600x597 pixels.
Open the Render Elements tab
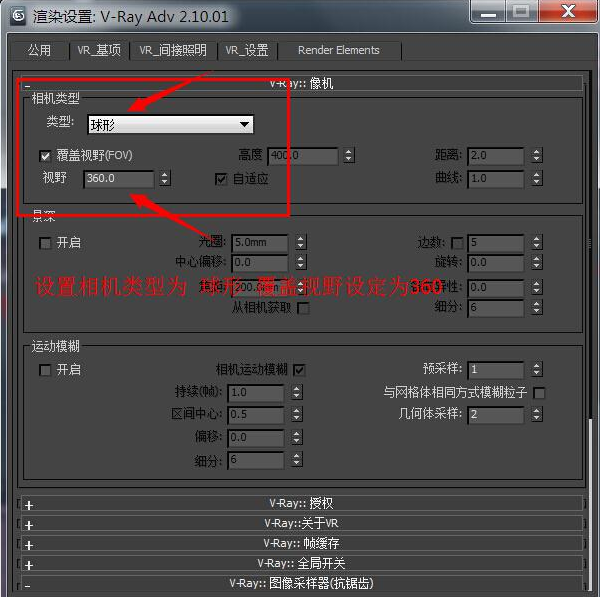339,50
